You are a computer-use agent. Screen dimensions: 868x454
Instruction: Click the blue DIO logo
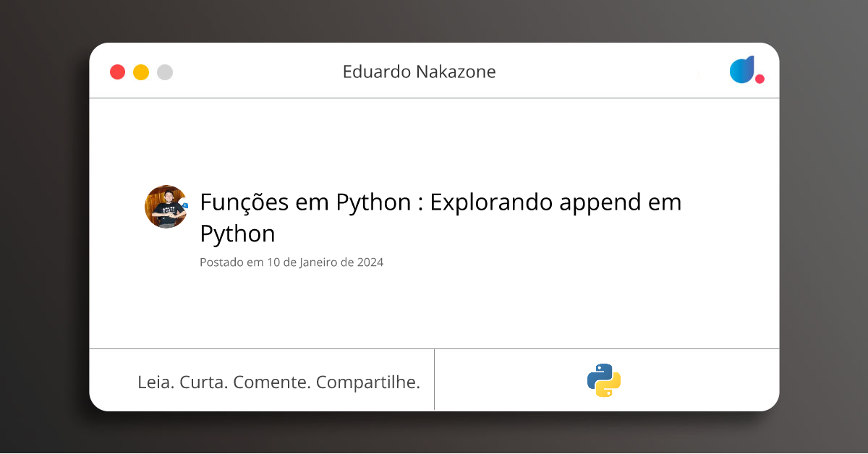point(742,69)
